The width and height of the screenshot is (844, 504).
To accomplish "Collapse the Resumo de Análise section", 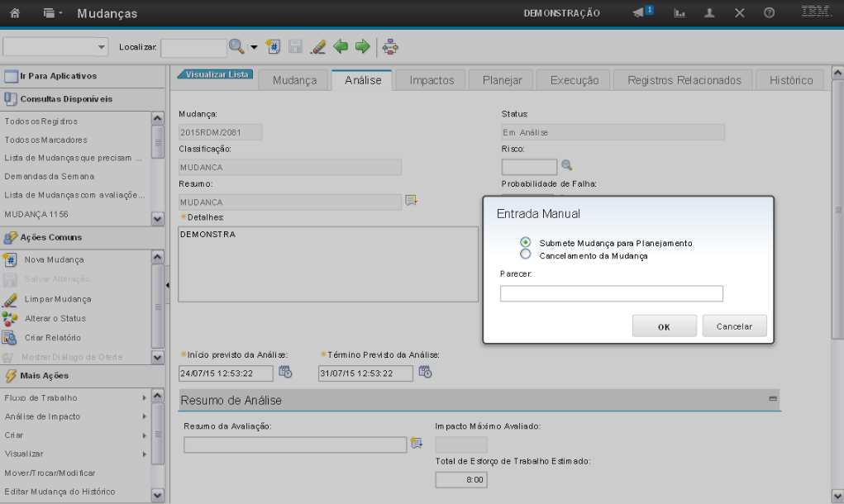I will [773, 399].
